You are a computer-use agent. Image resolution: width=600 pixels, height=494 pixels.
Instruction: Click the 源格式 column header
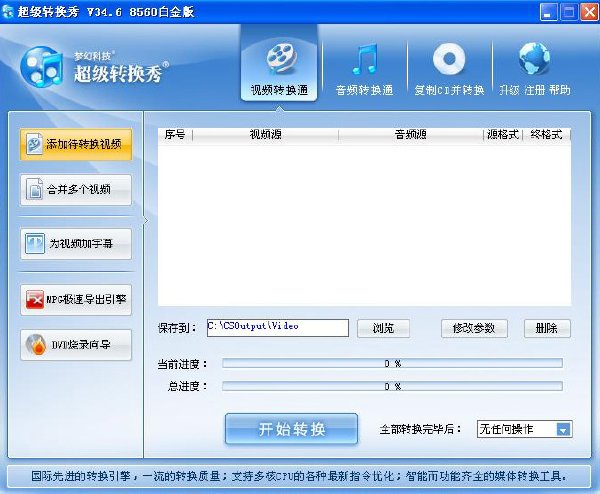click(x=503, y=135)
